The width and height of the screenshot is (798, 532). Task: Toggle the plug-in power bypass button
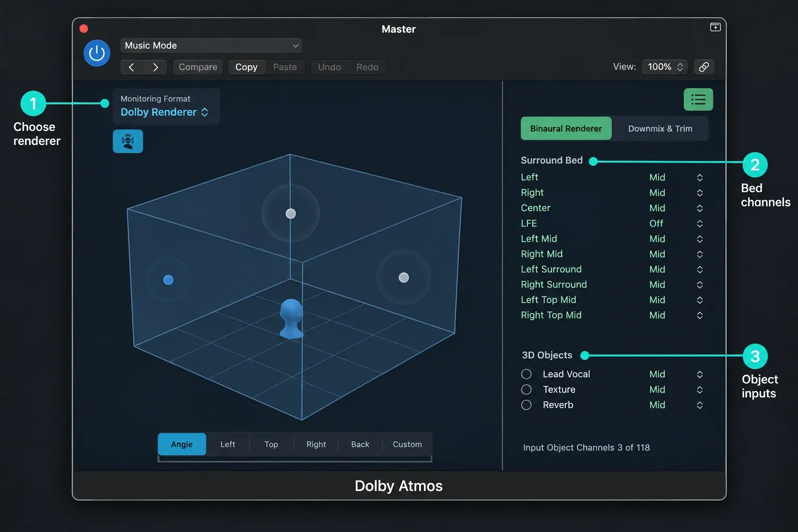(97, 53)
